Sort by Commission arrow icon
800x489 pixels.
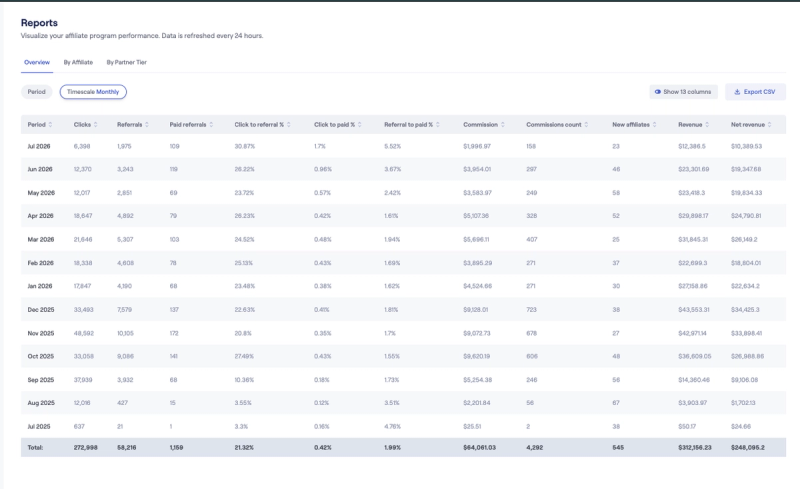[503, 125]
